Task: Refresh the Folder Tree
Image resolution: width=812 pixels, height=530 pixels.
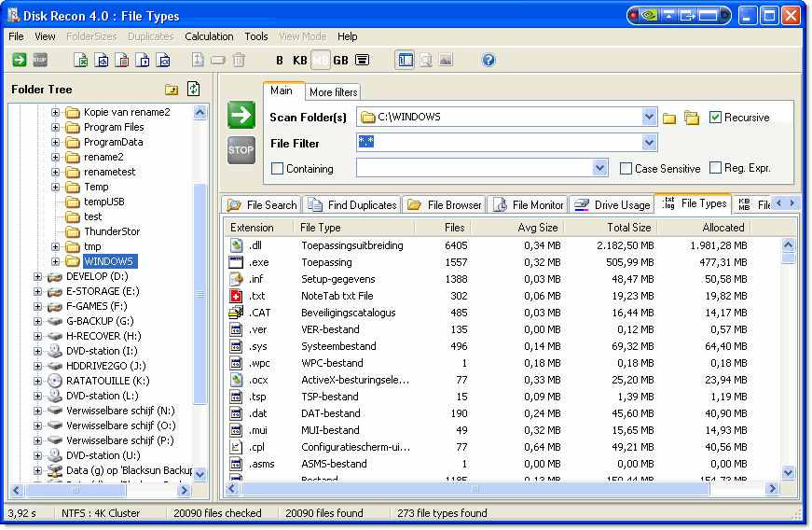Action: pyautogui.click(x=193, y=89)
